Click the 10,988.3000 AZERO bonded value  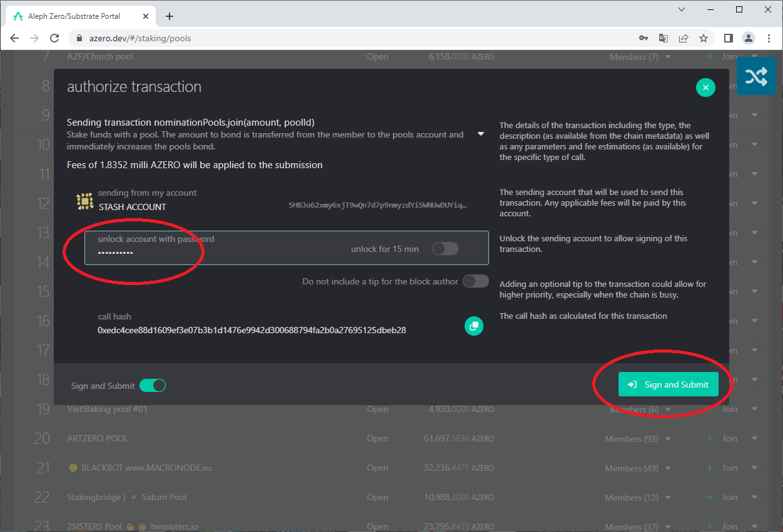click(x=459, y=497)
